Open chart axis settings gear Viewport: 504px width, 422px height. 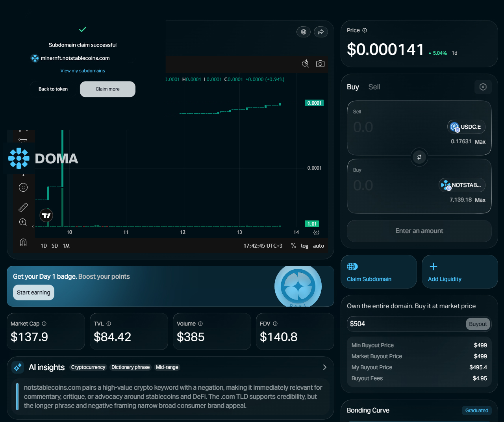316,233
